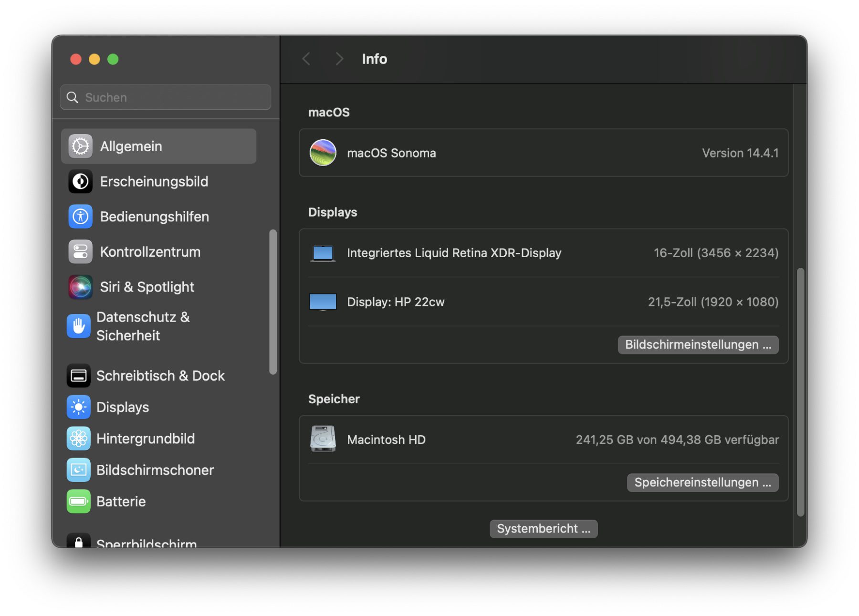Click the Kontrollzentrum toggle icon

tap(80, 251)
